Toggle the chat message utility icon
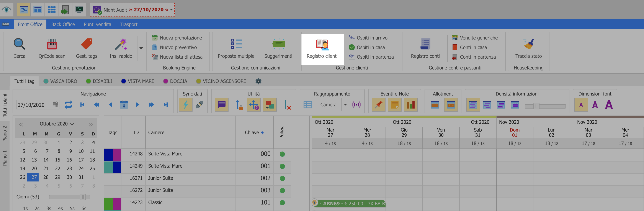644x211 pixels. click(x=222, y=104)
